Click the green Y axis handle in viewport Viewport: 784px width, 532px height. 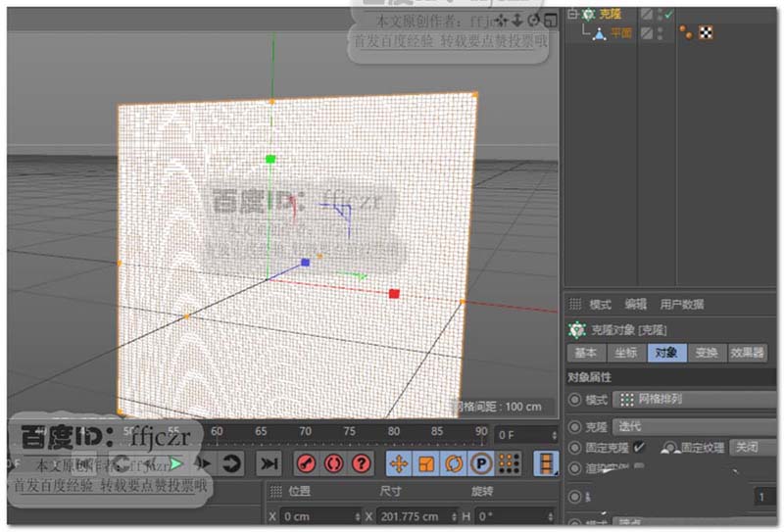[x=270, y=159]
